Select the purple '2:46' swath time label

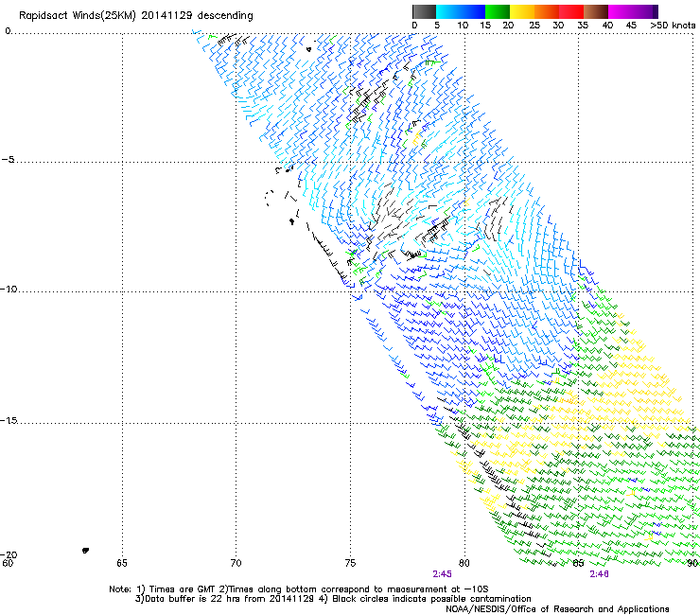(599, 574)
